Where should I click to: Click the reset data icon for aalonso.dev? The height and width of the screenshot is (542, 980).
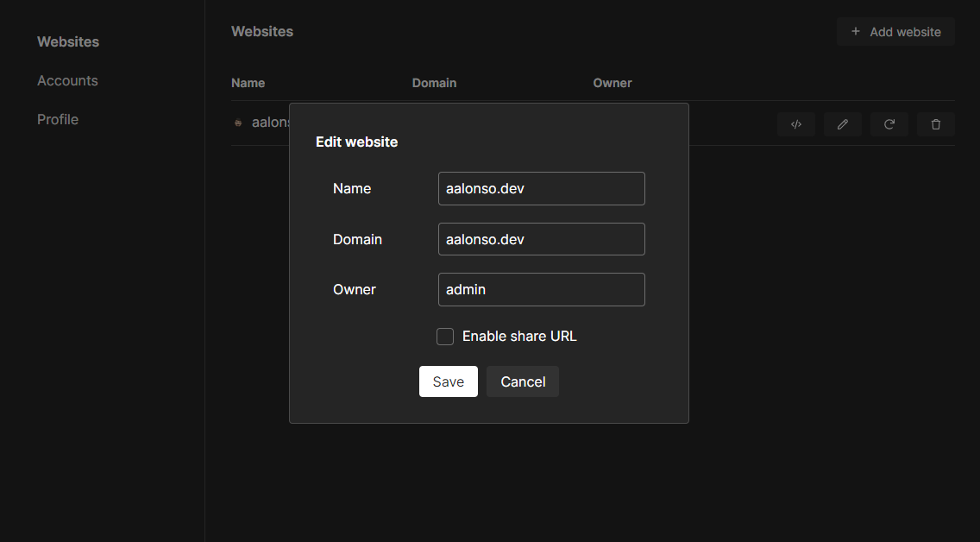click(x=889, y=124)
